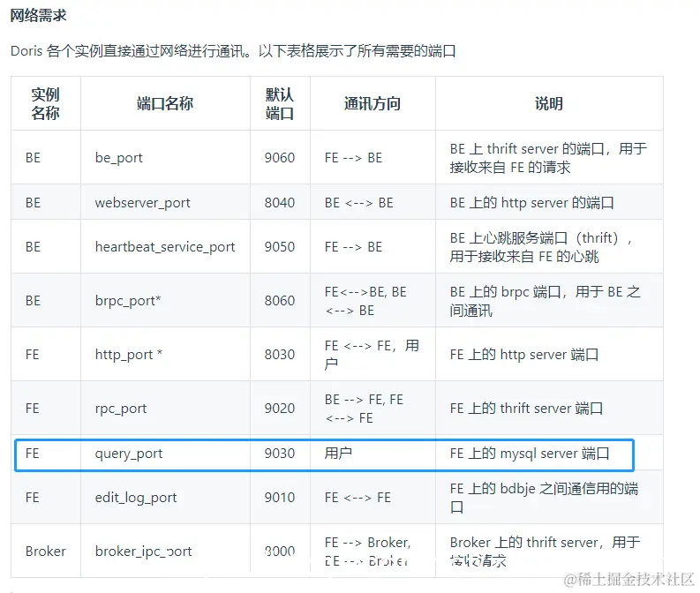Click the '实例名称' column header
This screenshot has height=593, width=700.
pyautogui.click(x=45, y=103)
